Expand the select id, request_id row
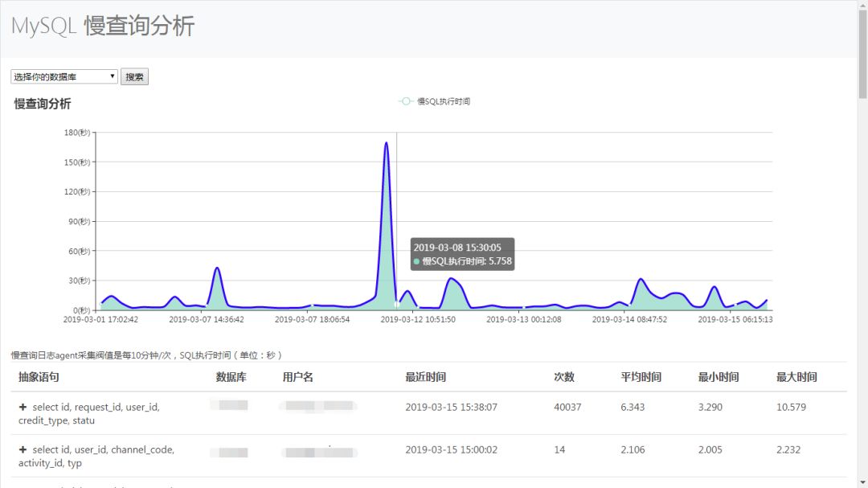 [x=23, y=407]
